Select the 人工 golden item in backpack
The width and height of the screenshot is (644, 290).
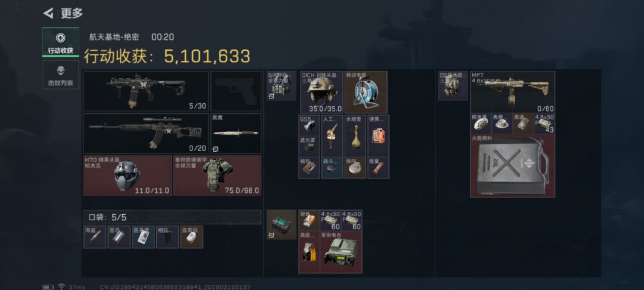pos(332,135)
